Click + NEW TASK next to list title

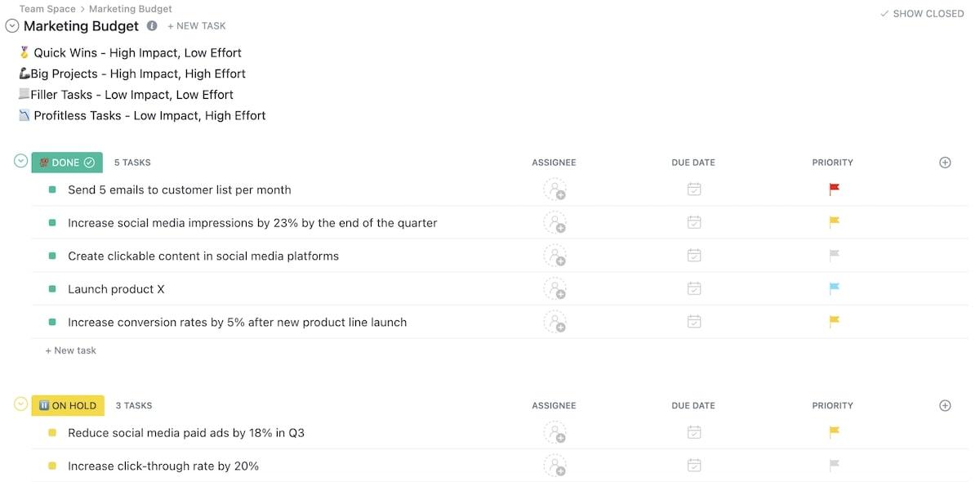point(197,26)
